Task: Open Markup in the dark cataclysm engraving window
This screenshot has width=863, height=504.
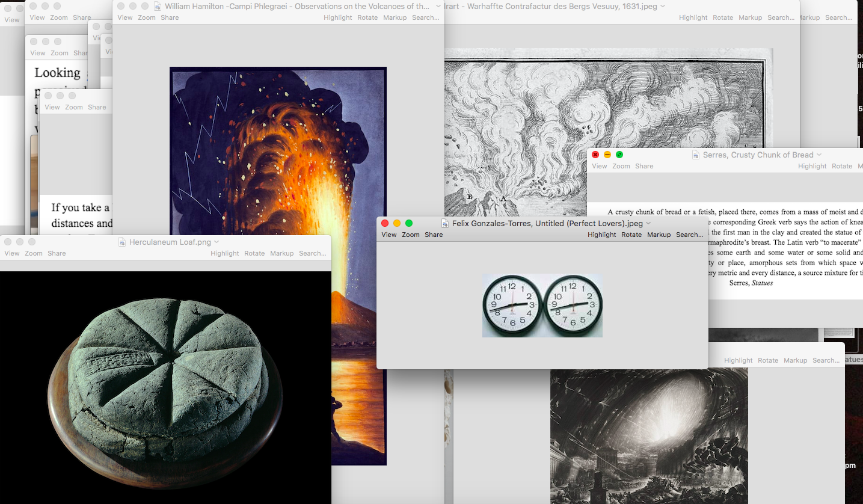Action: click(x=796, y=360)
